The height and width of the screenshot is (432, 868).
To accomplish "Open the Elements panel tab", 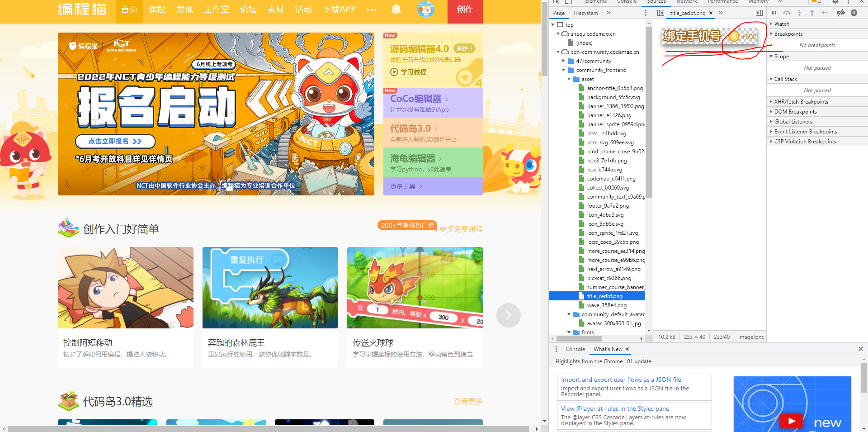I will 596,2.
